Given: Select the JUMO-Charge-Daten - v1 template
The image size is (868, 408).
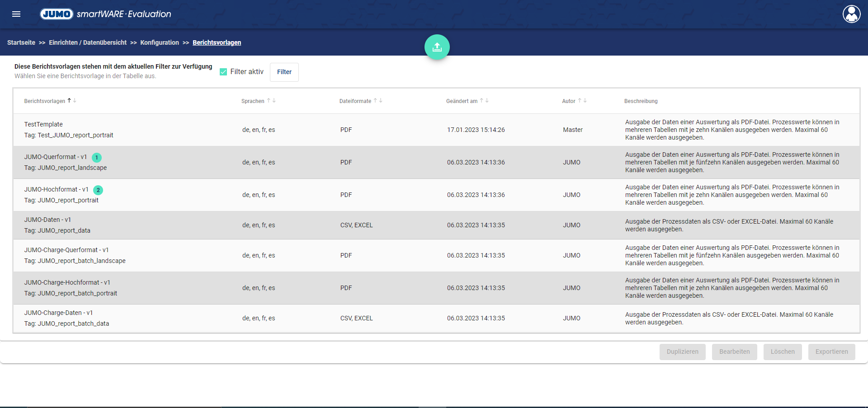Looking at the screenshot, I should [x=436, y=318].
